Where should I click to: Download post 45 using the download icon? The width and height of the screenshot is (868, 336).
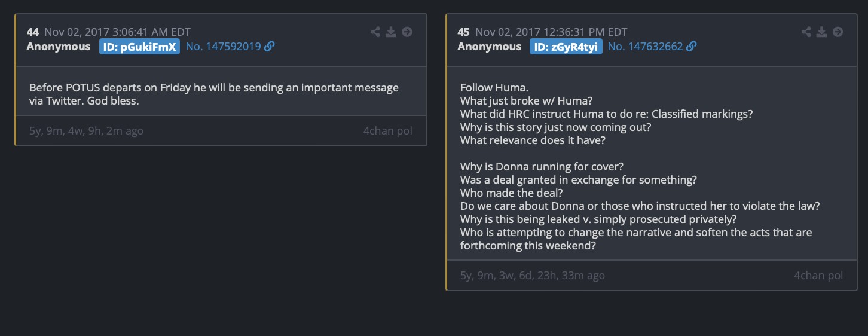tap(822, 32)
